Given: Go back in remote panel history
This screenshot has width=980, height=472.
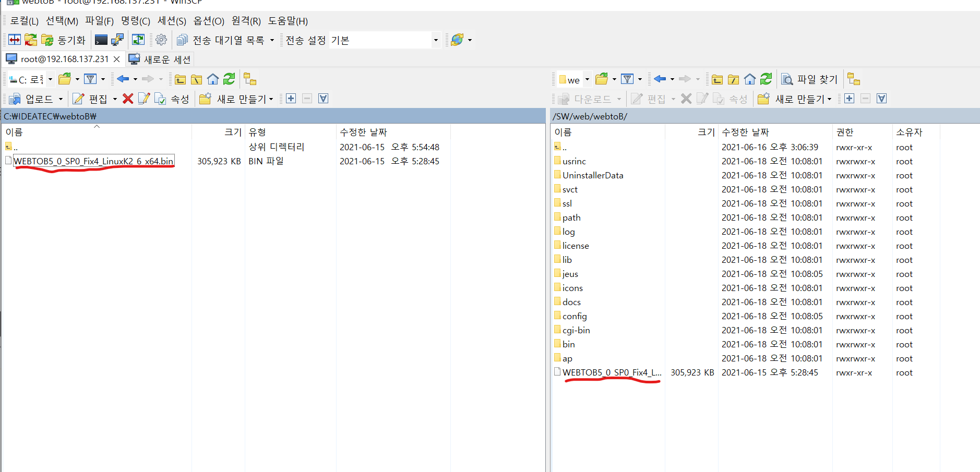Looking at the screenshot, I should coord(660,79).
